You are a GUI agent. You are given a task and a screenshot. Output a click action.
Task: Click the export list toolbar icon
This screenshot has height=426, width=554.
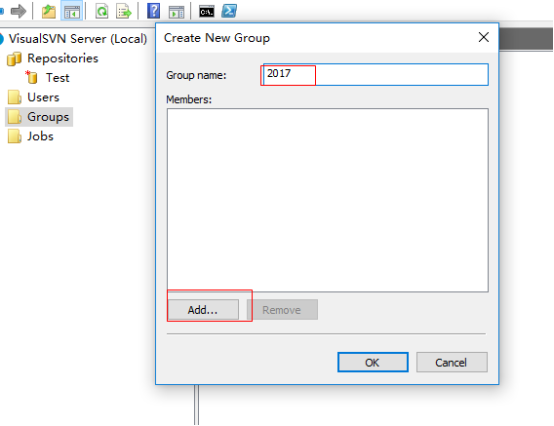point(124,11)
